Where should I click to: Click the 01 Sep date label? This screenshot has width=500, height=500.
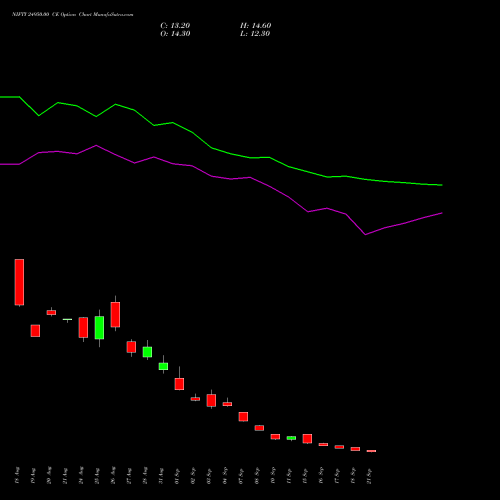(177, 475)
